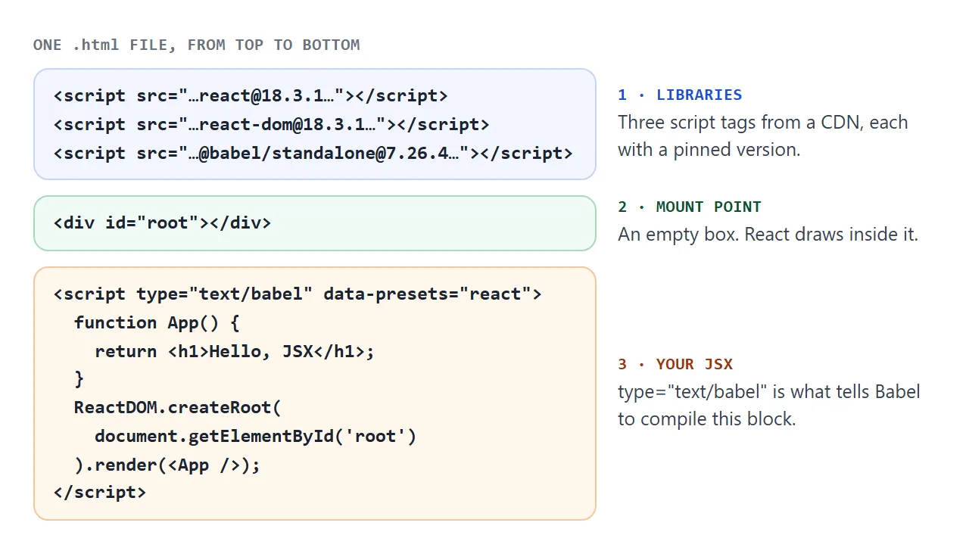Click the "2 · MOUNT POINT" label

point(690,207)
